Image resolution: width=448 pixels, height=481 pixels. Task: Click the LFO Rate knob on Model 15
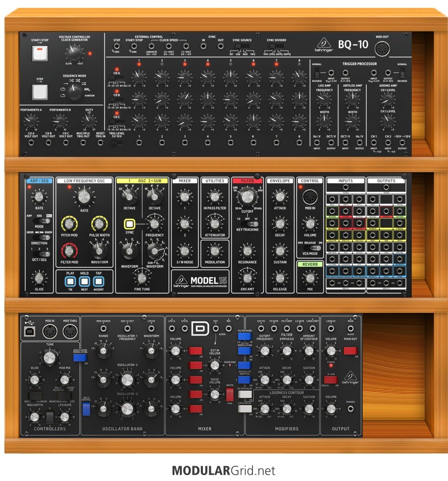[x=85, y=198]
